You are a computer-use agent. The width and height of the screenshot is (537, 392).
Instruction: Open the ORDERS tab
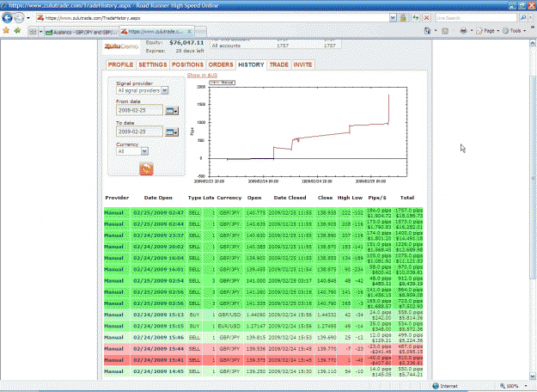(221, 64)
